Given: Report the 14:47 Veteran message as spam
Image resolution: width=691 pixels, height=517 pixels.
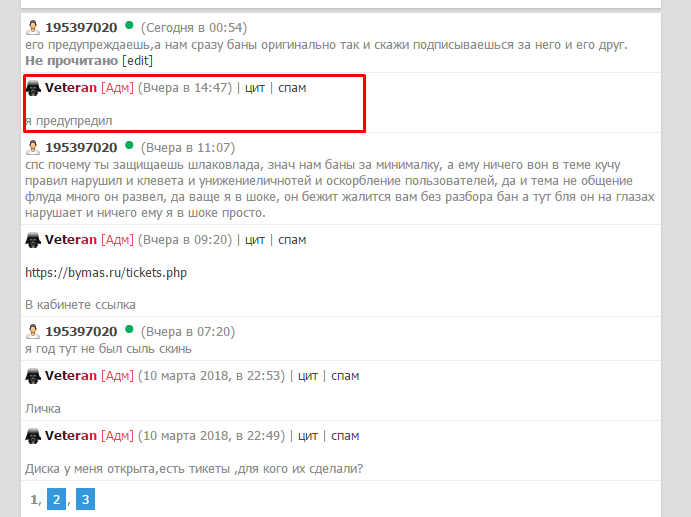Looking at the screenshot, I should coord(292,88).
